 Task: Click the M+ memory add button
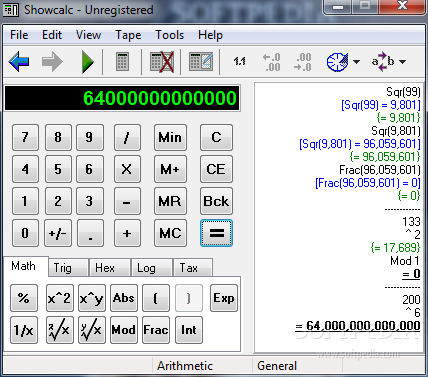[x=170, y=169]
